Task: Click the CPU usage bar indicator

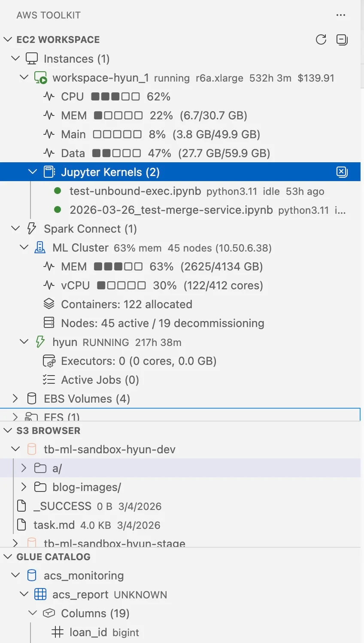Action: pyautogui.click(x=115, y=97)
